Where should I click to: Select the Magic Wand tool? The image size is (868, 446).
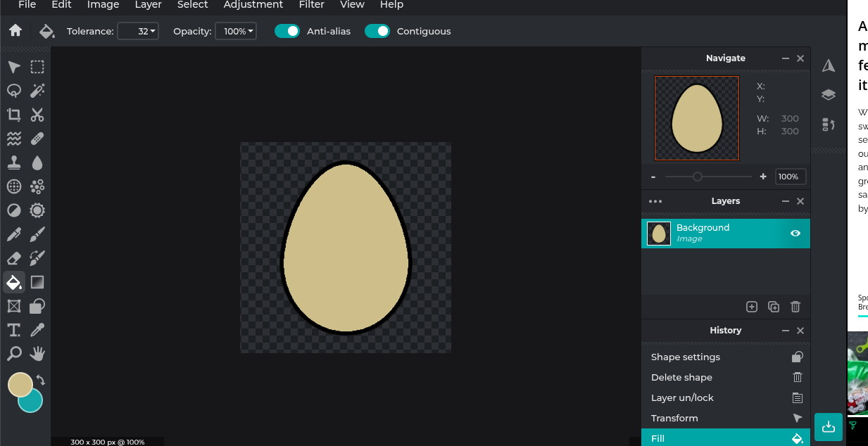click(x=37, y=90)
